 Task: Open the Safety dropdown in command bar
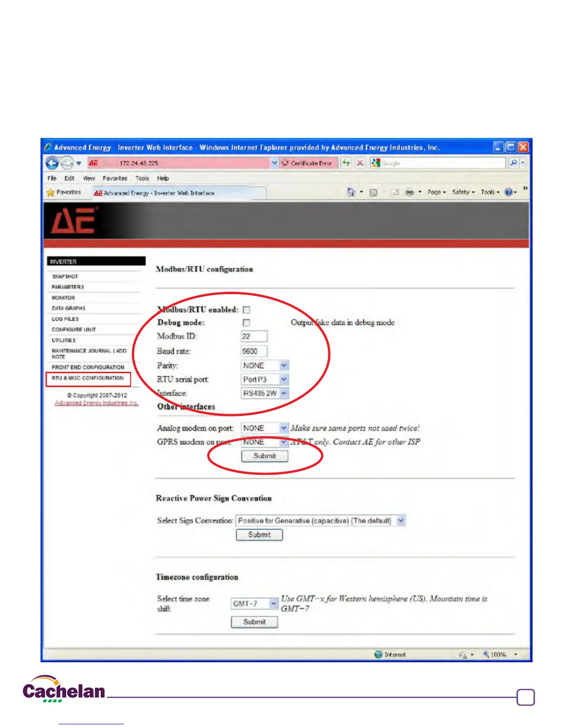[463, 193]
